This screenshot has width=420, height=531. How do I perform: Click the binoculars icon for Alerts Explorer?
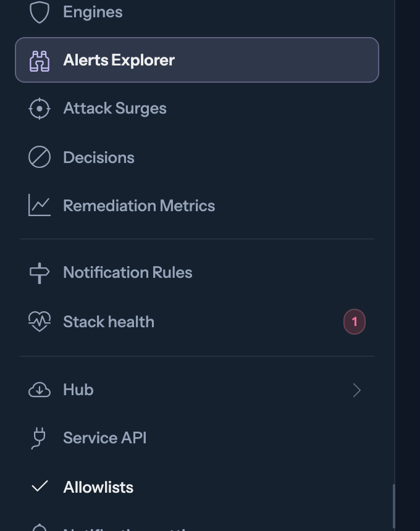point(40,61)
